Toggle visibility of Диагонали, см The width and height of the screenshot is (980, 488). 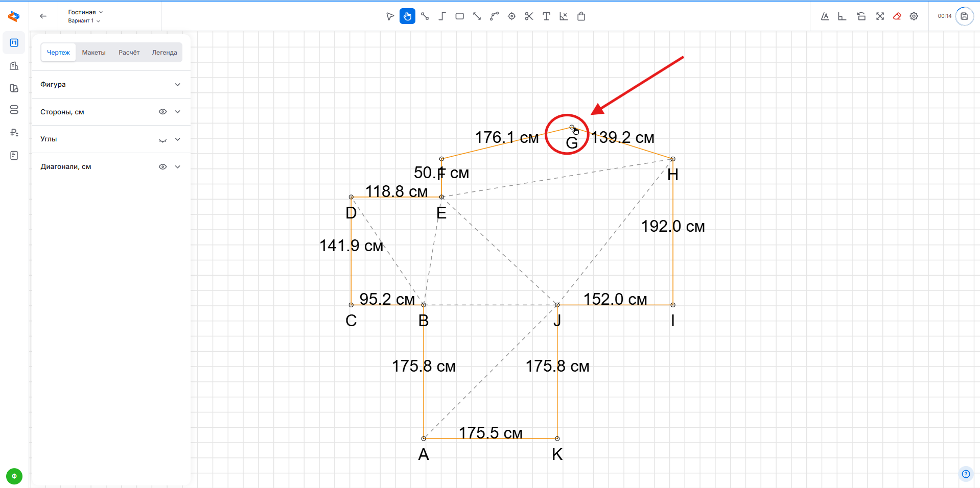click(x=162, y=167)
